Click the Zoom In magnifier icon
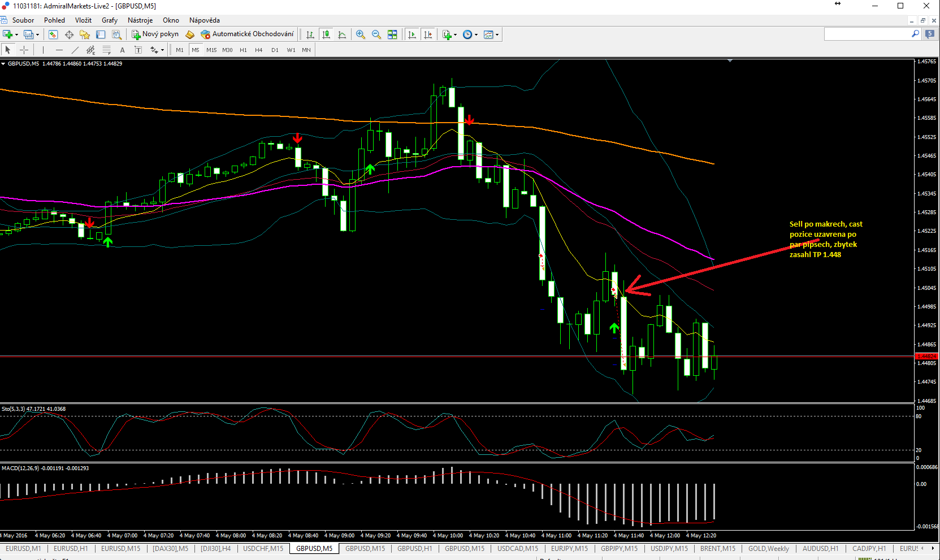940x560 pixels. click(x=360, y=34)
